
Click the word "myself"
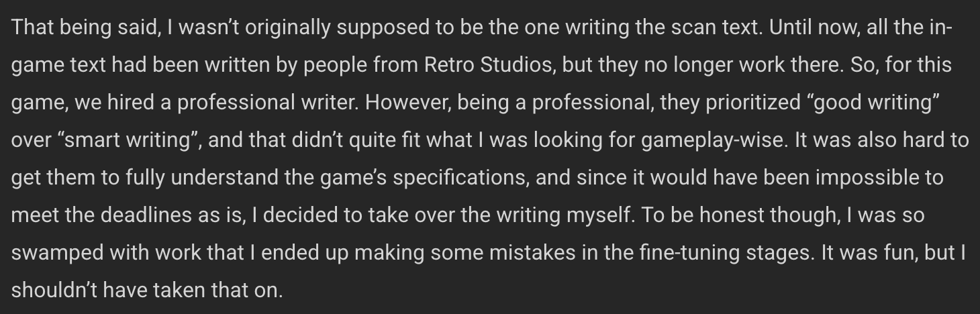[x=601, y=215]
